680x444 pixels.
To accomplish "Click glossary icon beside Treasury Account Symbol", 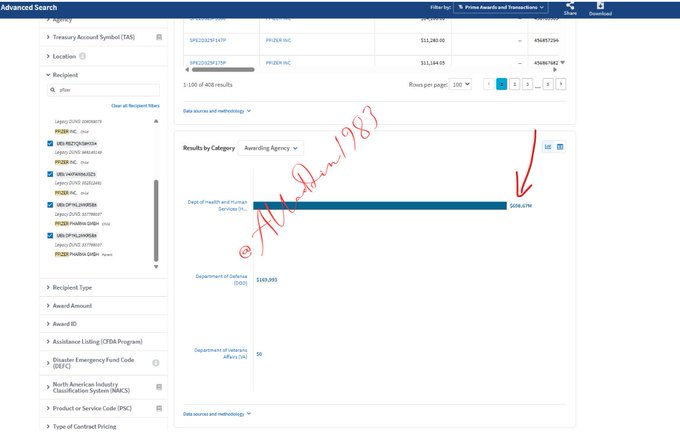I will point(159,37).
